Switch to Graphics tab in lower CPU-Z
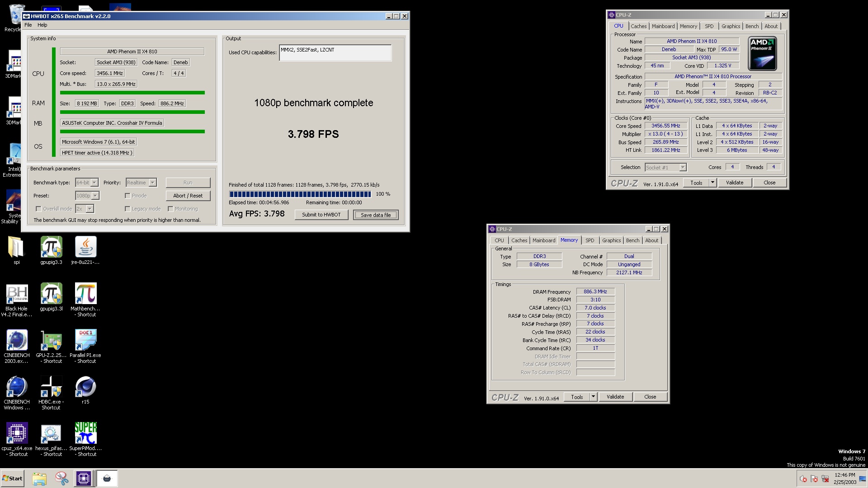 point(611,240)
